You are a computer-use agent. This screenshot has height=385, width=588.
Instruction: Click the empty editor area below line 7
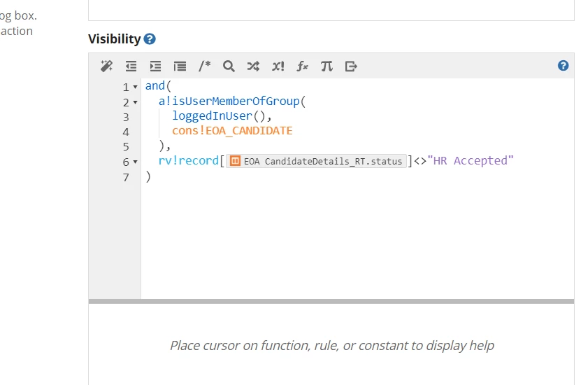[357, 240]
